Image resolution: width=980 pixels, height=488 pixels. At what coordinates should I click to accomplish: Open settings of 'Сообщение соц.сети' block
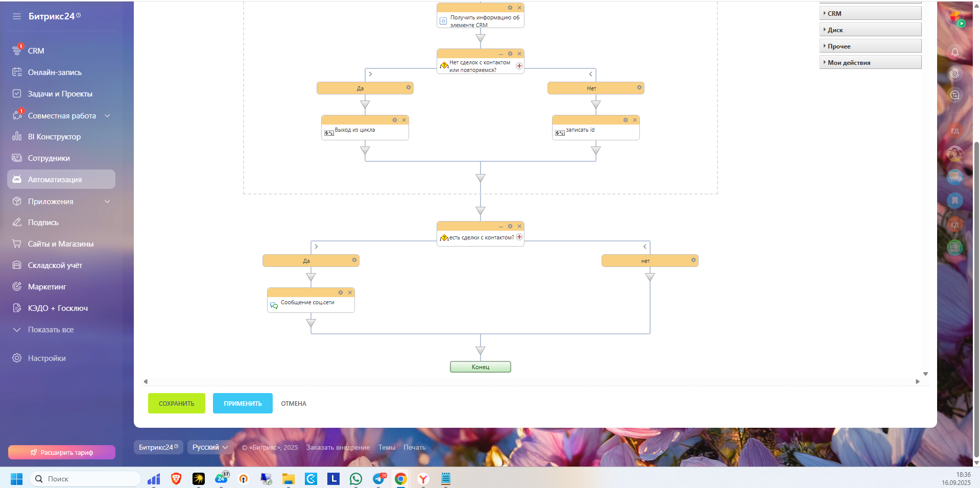(341, 292)
